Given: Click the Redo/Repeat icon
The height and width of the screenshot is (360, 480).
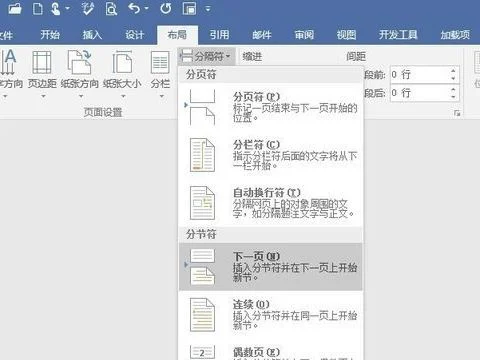Looking at the screenshot, I should pos(166,8).
